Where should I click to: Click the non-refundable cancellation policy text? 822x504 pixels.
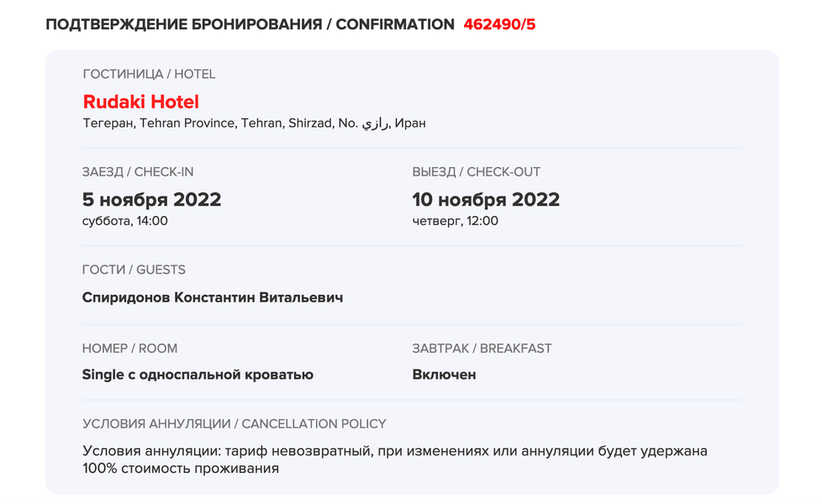[x=395, y=459]
